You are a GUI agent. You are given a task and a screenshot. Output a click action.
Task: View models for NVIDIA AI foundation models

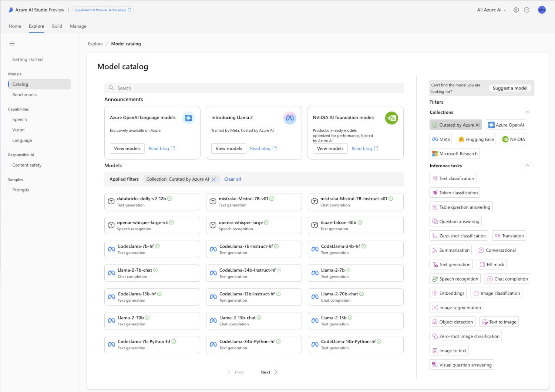(x=330, y=148)
